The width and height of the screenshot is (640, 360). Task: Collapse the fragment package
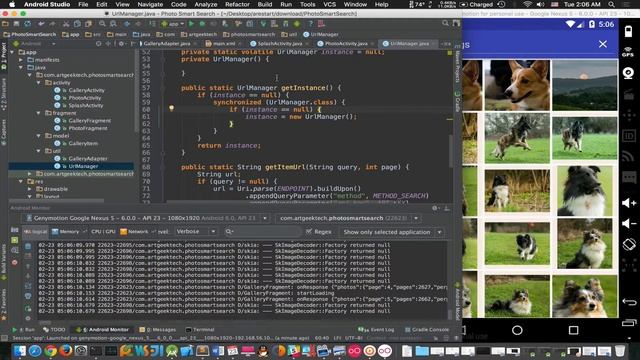click(x=39, y=113)
